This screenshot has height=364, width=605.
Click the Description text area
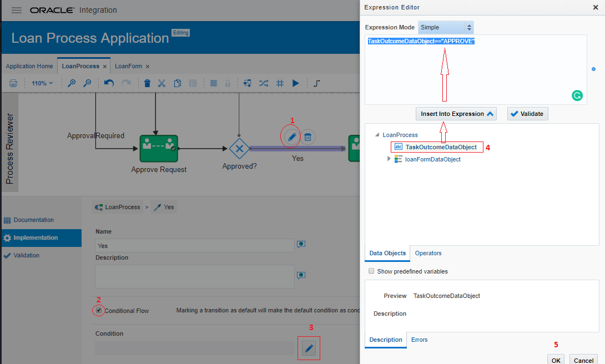click(194, 276)
